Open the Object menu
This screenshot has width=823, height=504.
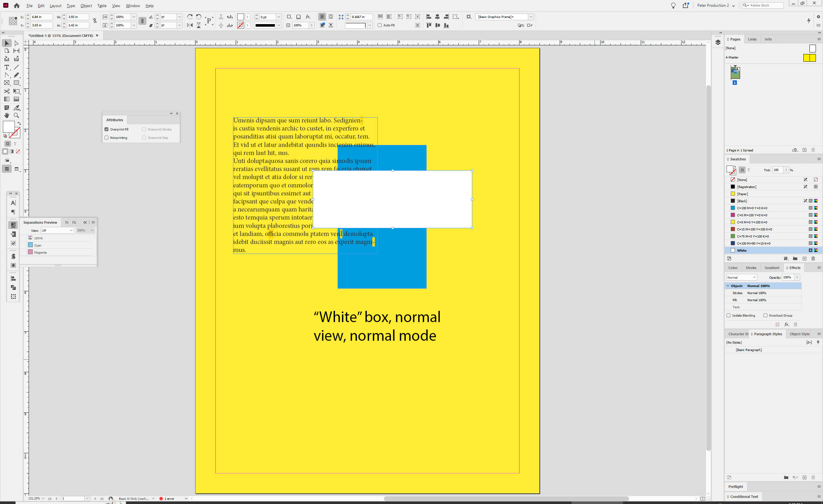(86, 6)
